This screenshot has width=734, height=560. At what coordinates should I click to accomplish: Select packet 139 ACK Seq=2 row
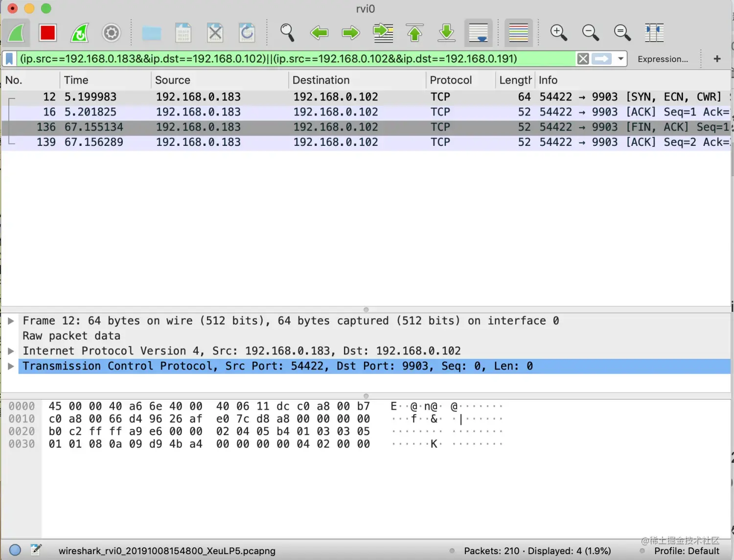[366, 142]
